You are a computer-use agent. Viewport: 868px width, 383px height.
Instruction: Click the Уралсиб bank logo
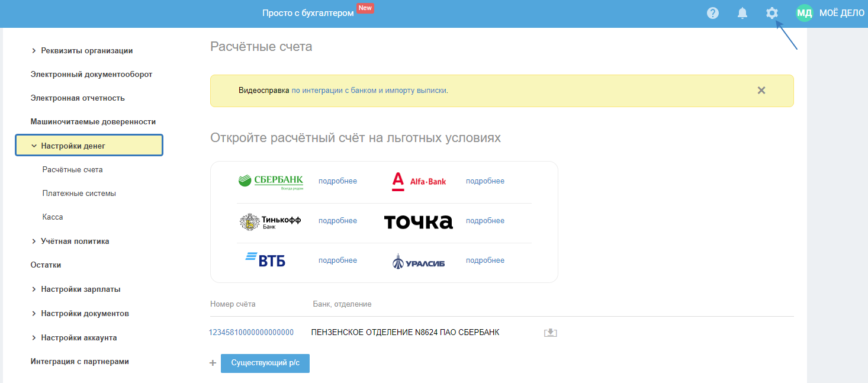(x=419, y=261)
